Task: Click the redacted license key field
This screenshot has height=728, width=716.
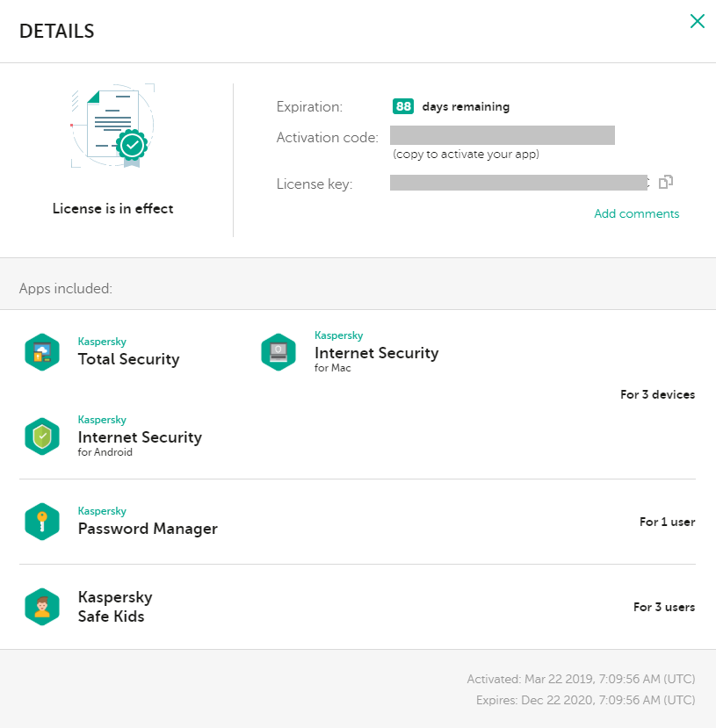Action: pyautogui.click(x=518, y=183)
